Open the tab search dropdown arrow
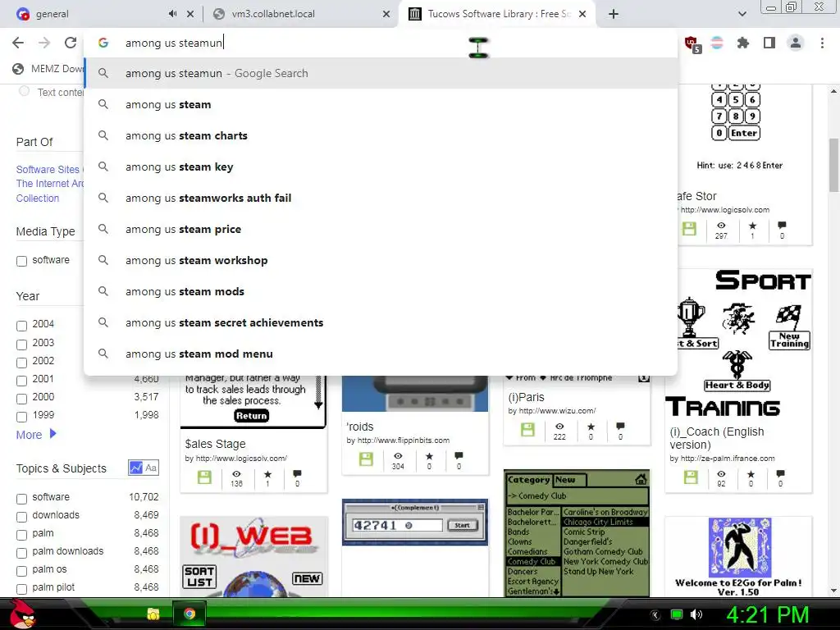 742,14
